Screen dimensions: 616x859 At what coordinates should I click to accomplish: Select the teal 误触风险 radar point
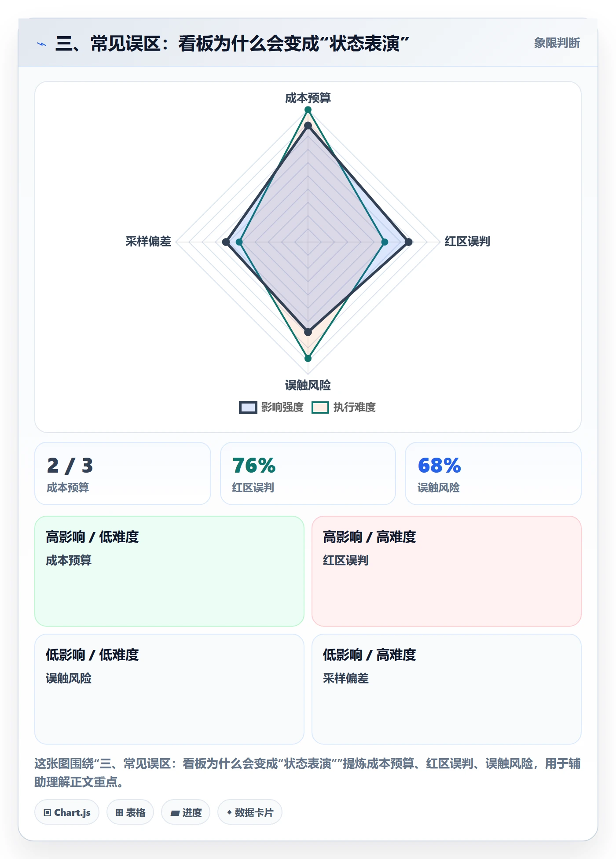pos(308,358)
